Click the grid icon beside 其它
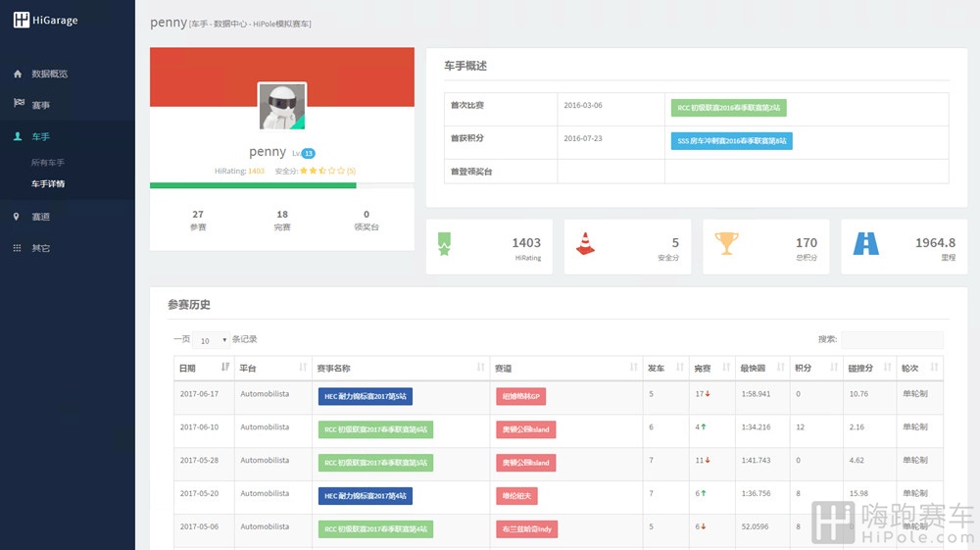This screenshot has width=980, height=550. [17, 248]
